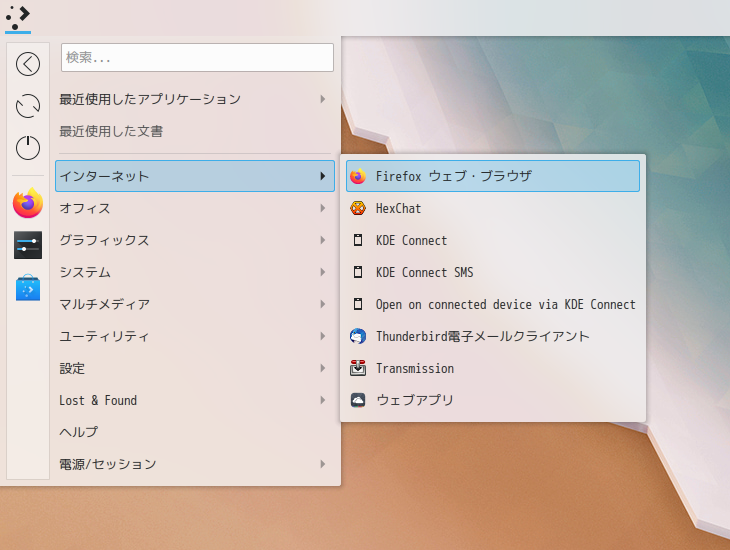This screenshot has height=550, width=730.
Task: Click the KDE Connect SMS phone icon
Action: click(358, 272)
